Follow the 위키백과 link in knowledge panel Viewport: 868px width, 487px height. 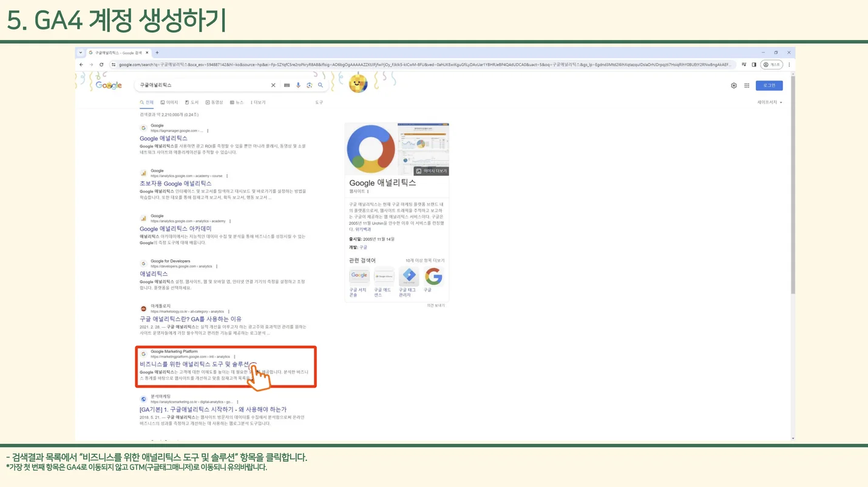(x=362, y=230)
